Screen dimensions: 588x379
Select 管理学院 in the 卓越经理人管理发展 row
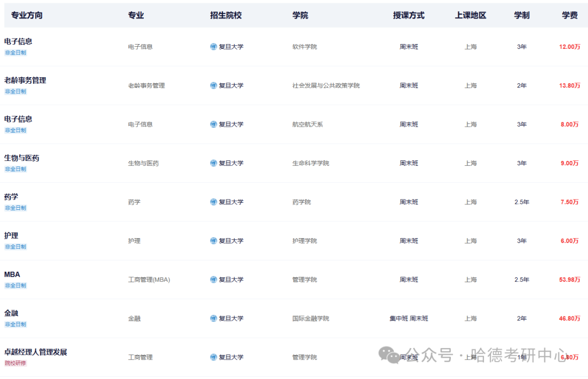click(x=304, y=357)
